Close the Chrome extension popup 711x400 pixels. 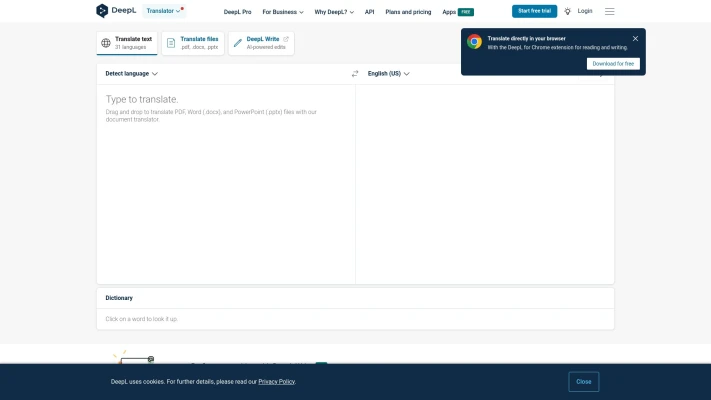pyautogui.click(x=635, y=39)
